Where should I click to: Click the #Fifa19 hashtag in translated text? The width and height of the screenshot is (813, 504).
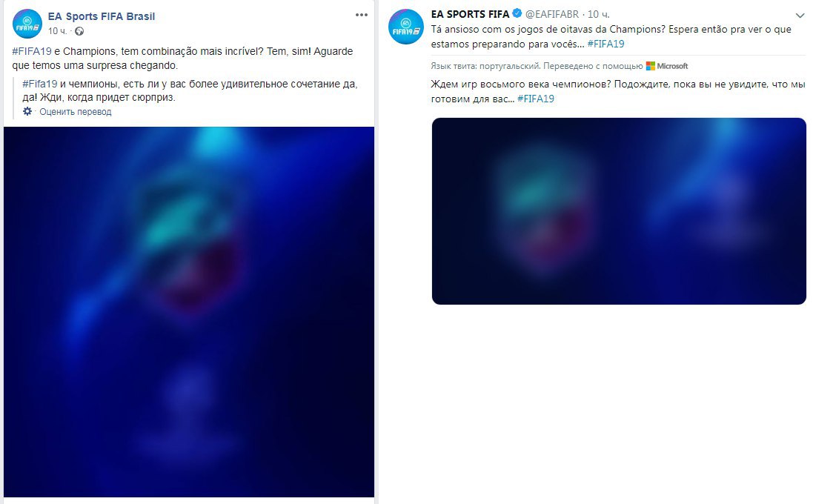(x=39, y=84)
